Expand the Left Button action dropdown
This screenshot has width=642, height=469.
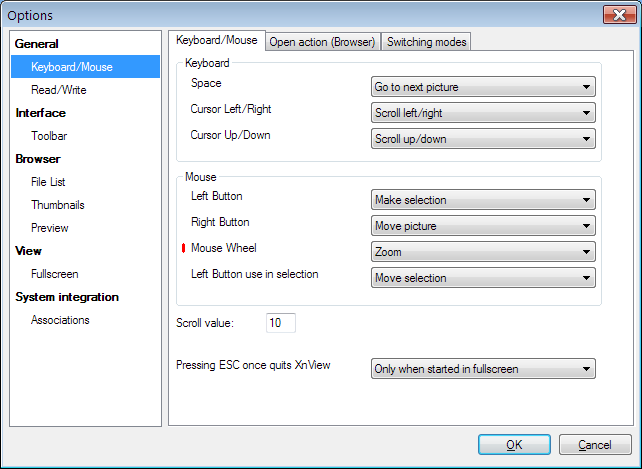(484, 200)
